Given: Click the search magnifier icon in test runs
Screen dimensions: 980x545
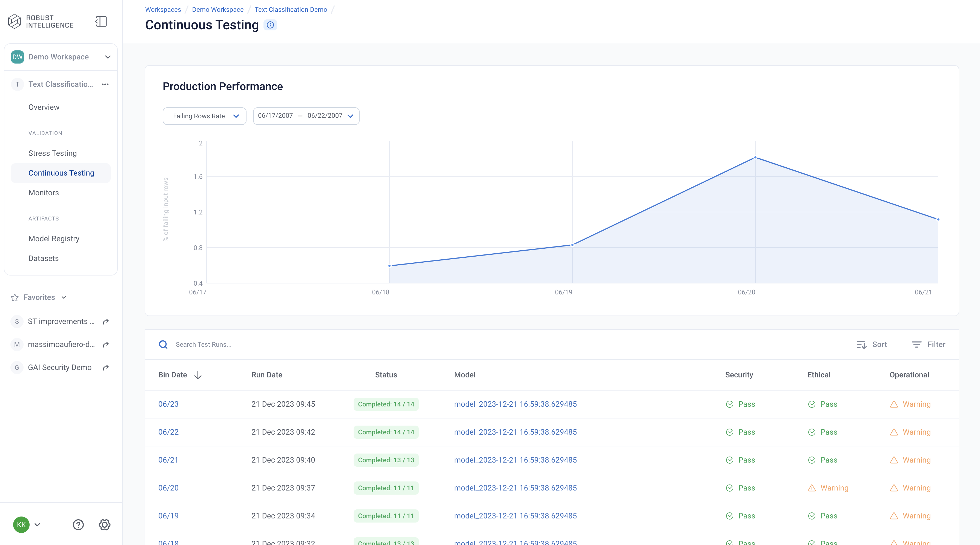Looking at the screenshot, I should (163, 344).
